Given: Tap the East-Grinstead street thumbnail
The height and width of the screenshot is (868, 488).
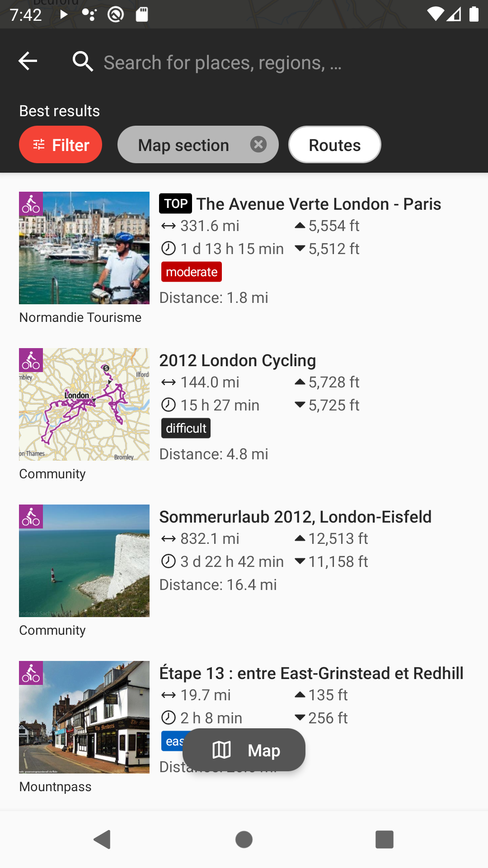Looking at the screenshot, I should click(x=84, y=717).
